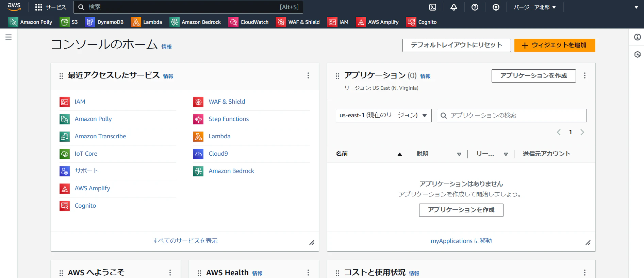
Task: Click the アプリケーションの検索 field
Action: (x=512, y=116)
